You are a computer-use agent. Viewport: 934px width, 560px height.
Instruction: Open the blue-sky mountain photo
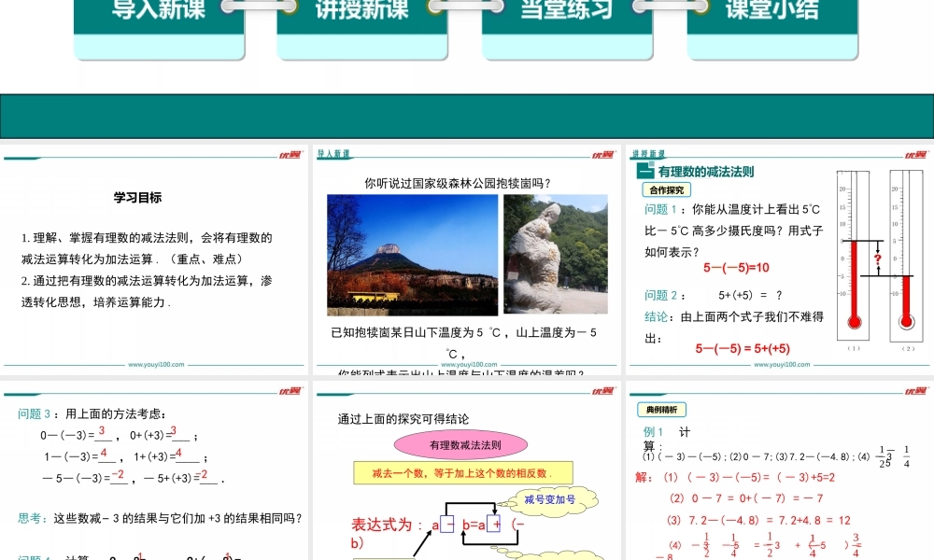click(x=412, y=255)
